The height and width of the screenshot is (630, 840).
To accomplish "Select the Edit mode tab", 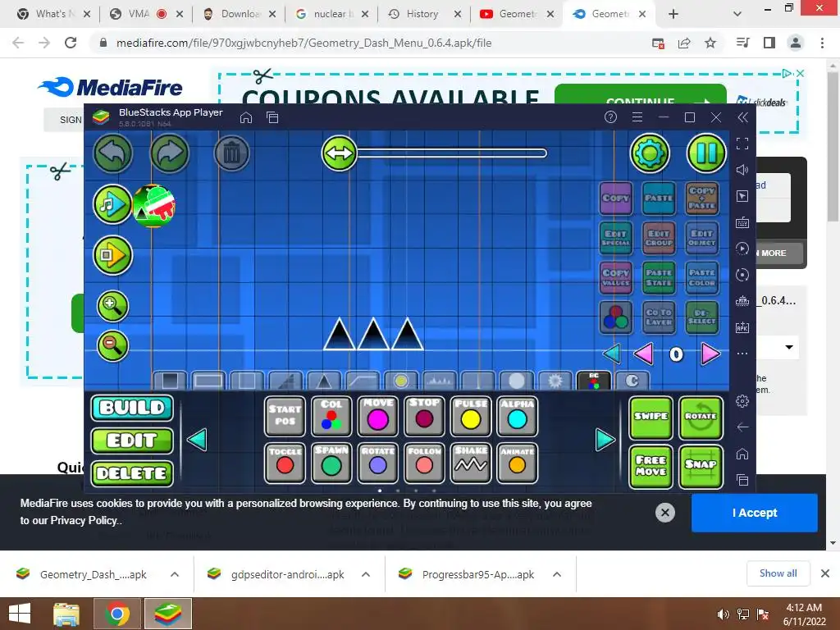I will [132, 441].
